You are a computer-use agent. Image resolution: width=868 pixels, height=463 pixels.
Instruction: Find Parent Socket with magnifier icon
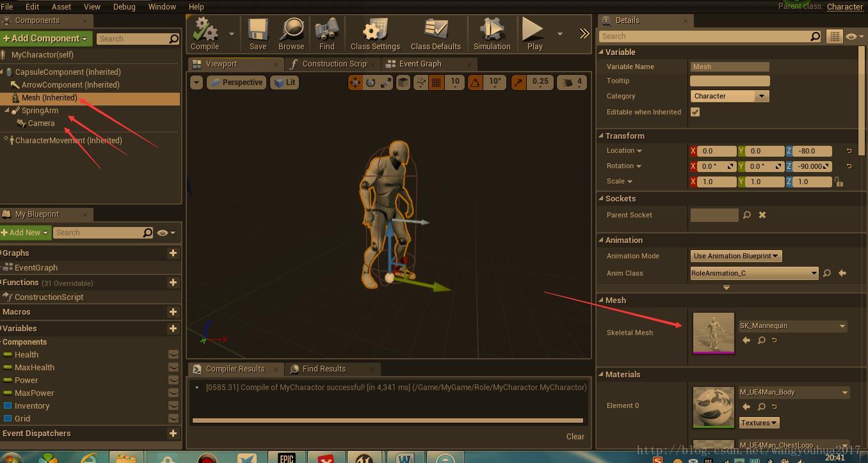(746, 215)
